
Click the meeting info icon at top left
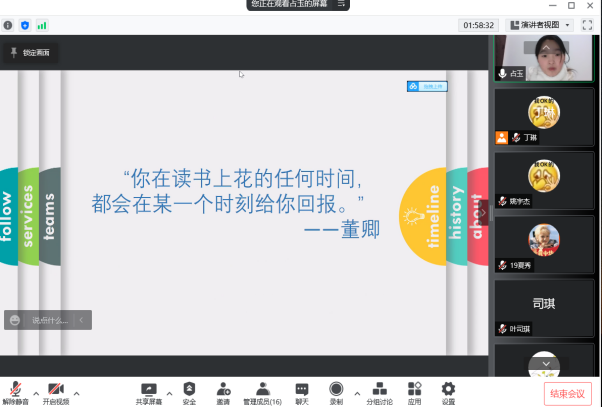(x=8, y=24)
